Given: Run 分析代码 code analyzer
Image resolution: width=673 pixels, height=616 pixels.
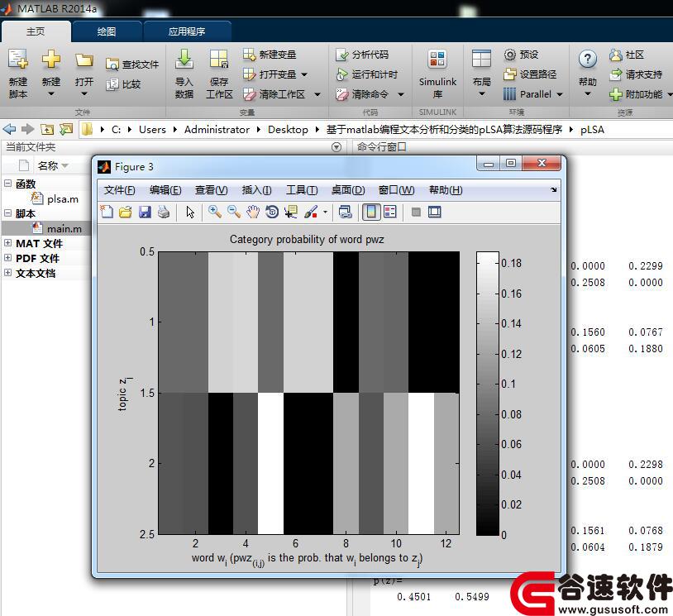Looking at the screenshot, I should (363, 55).
